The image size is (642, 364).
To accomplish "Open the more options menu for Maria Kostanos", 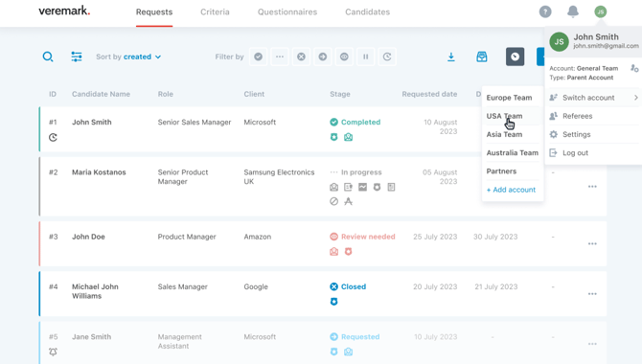I will 592,186.
